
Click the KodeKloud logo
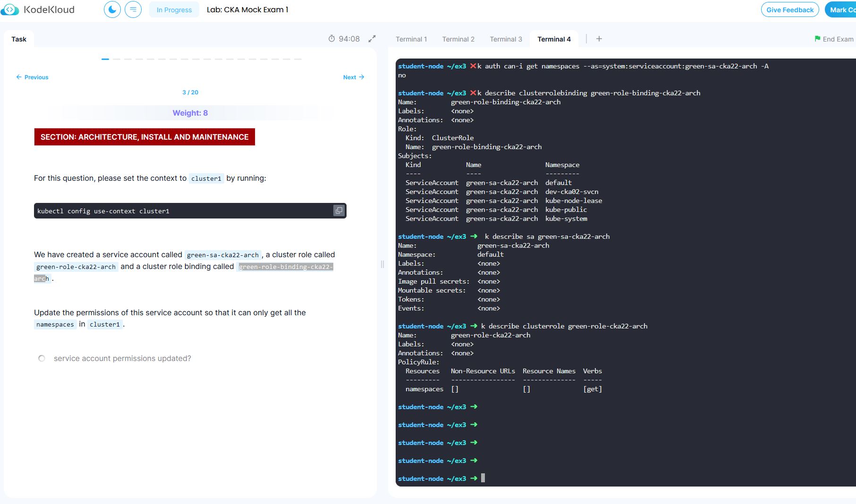38,9
